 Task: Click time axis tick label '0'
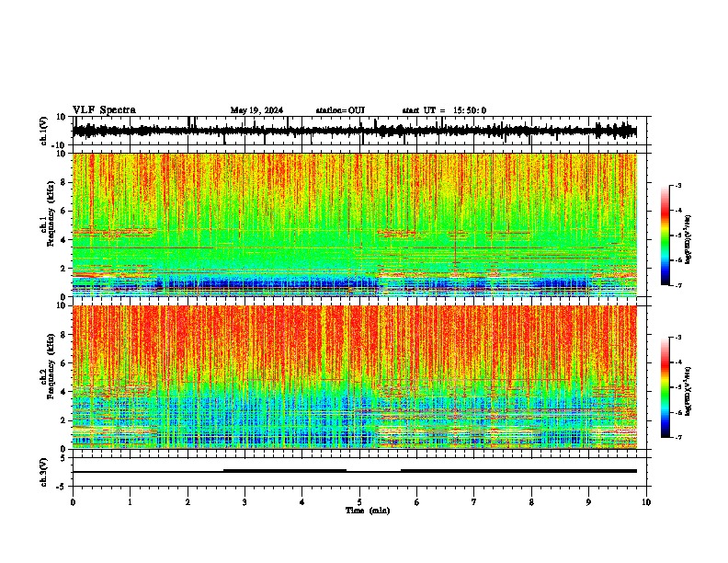[x=73, y=502]
